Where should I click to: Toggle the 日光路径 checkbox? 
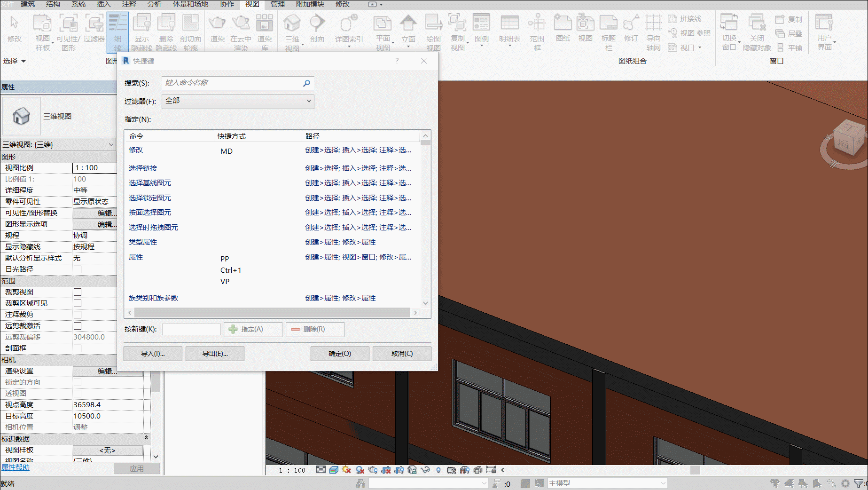(x=78, y=269)
